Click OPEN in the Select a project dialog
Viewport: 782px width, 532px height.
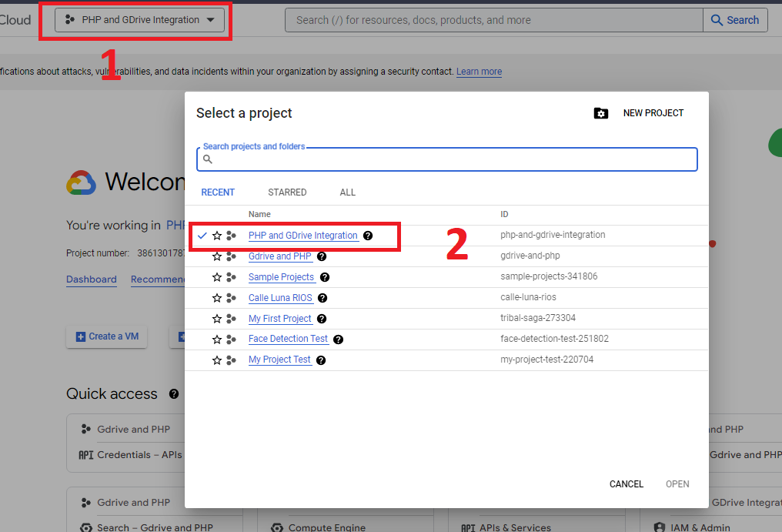(677, 484)
